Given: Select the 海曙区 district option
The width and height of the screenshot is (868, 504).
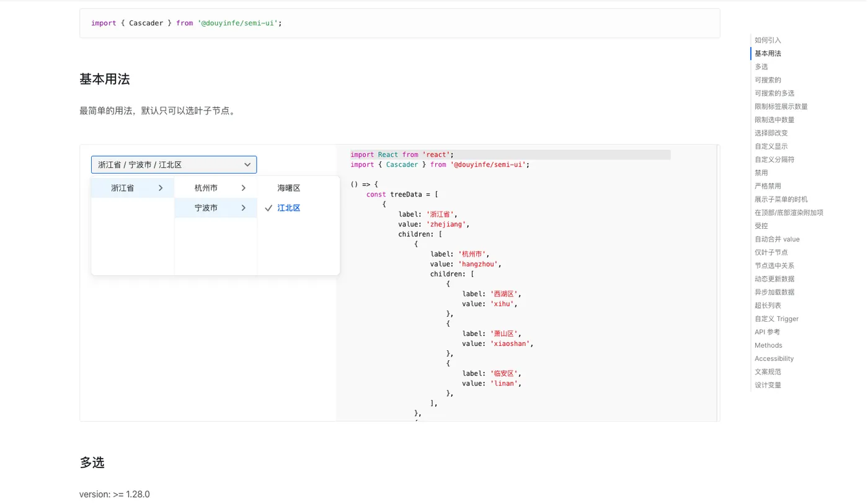Looking at the screenshot, I should [289, 188].
